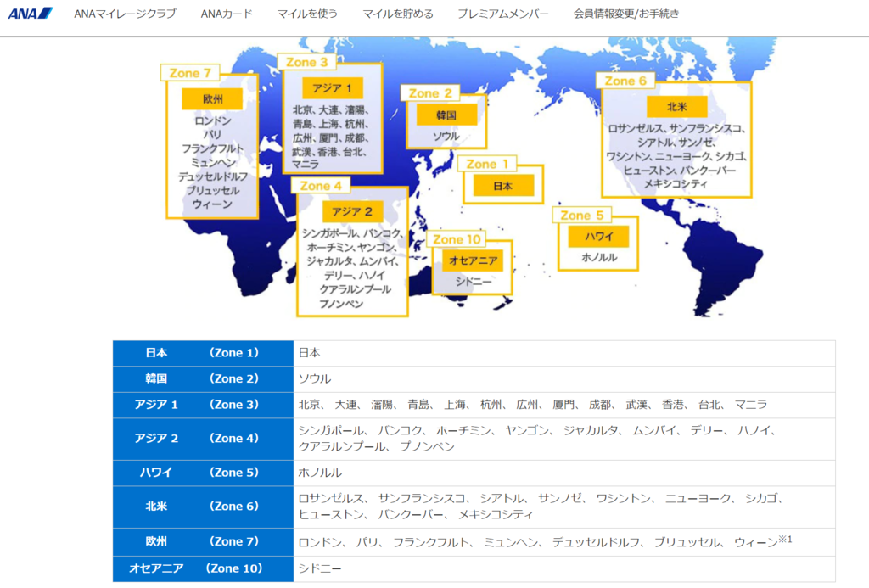The height and width of the screenshot is (588, 869).
Task: Click ロサンゼルス in the table's Zone 6 row
Action: [331, 498]
